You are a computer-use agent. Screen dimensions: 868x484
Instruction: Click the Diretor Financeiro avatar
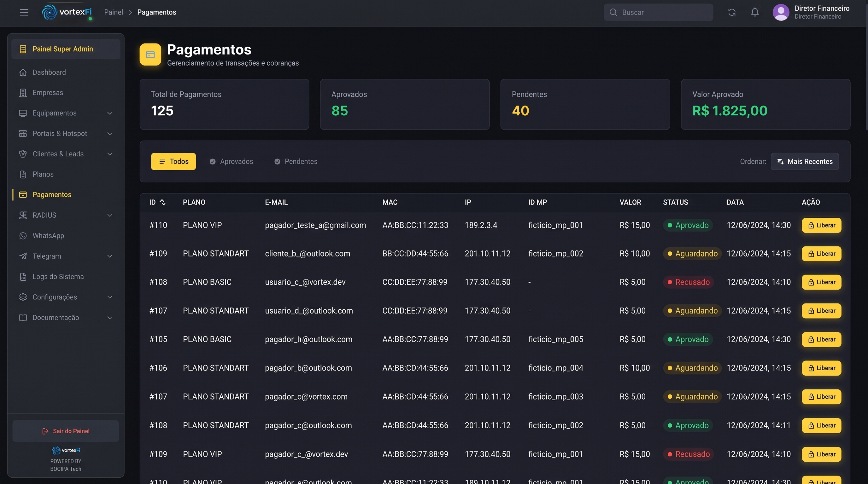click(x=781, y=13)
